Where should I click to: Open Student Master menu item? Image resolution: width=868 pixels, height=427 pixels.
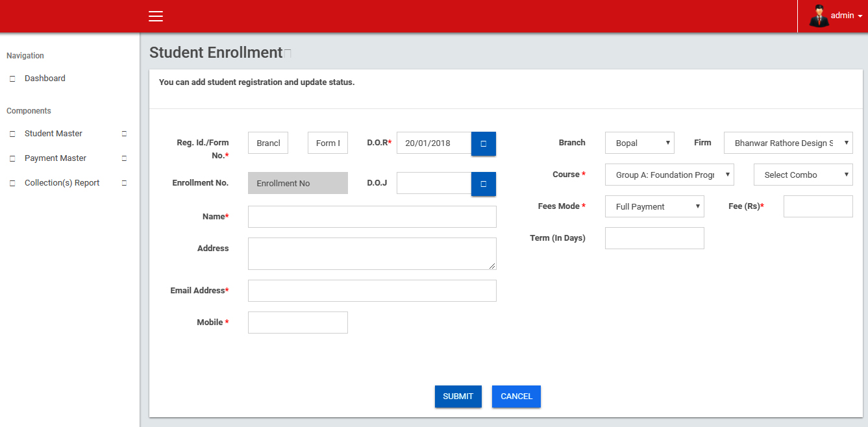pos(53,134)
